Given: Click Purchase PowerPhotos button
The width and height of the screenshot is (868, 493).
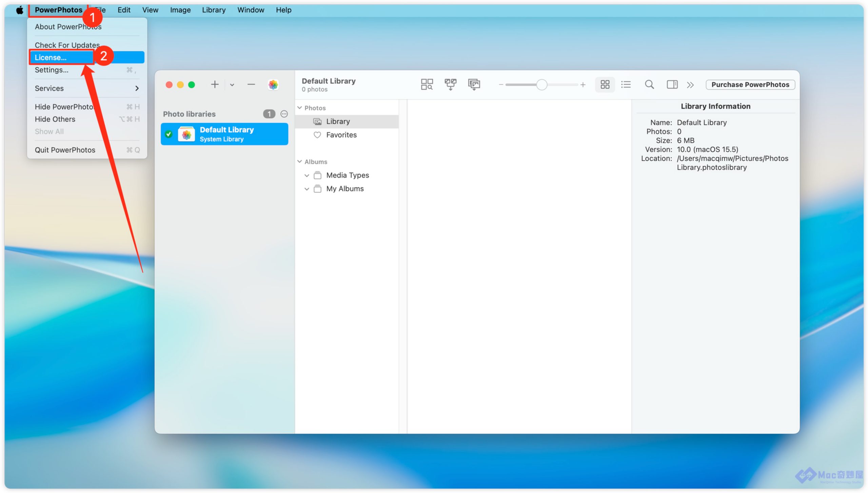Looking at the screenshot, I should (750, 84).
